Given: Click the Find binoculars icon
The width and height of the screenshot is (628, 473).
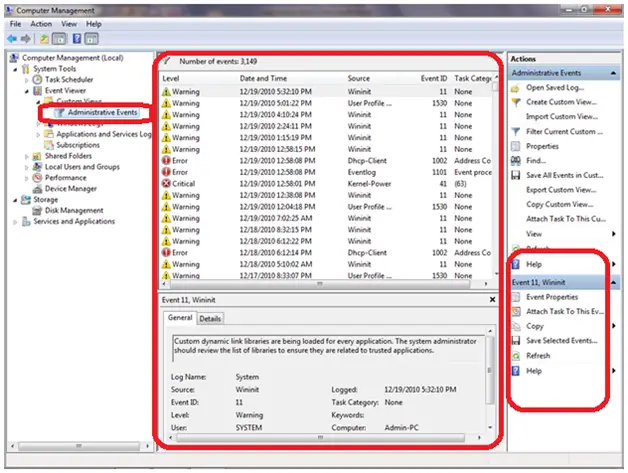Looking at the screenshot, I should tap(516, 161).
